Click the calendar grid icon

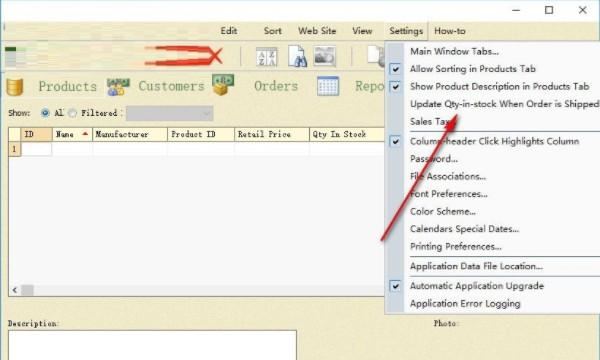coord(328,86)
